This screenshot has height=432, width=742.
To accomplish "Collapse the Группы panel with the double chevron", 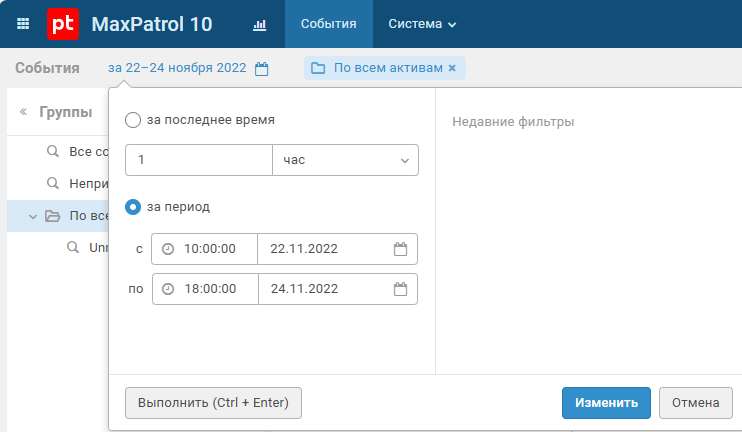I will coord(24,112).
